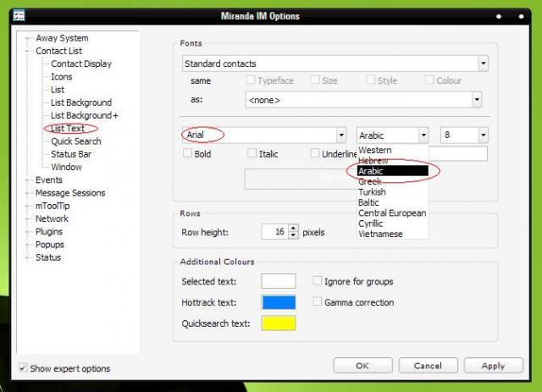Open Quick Search settings page
The width and height of the screenshot is (542, 392).
[x=76, y=141]
